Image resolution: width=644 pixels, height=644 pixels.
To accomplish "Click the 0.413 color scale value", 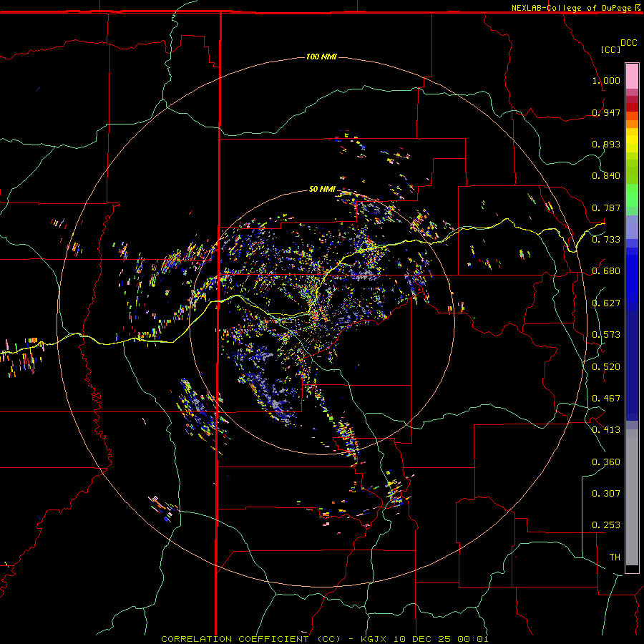I will point(606,430).
